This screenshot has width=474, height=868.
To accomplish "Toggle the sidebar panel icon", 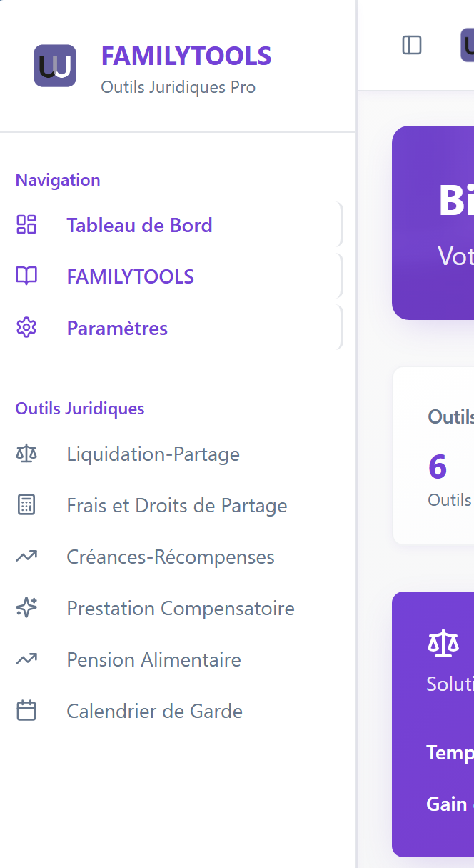I will tap(412, 45).
